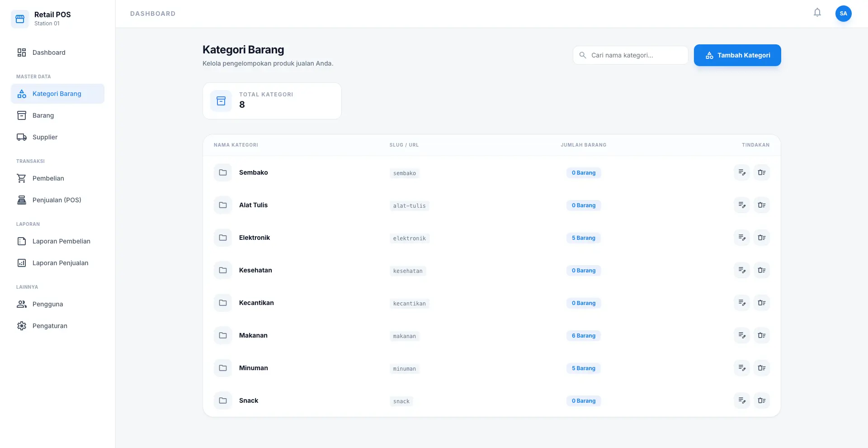Go to Barang in sidebar

pyautogui.click(x=43, y=115)
